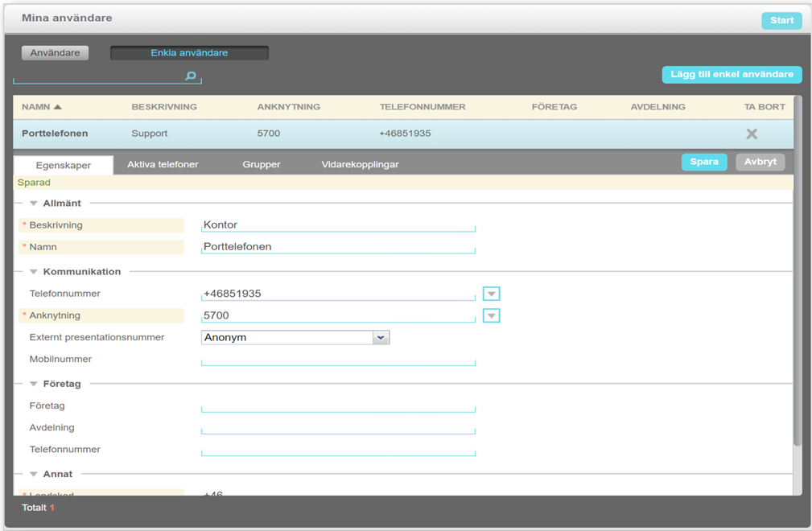Focus the empty Mobilnummer field
Image resolution: width=812 pixels, height=531 pixels.
pyautogui.click(x=338, y=359)
